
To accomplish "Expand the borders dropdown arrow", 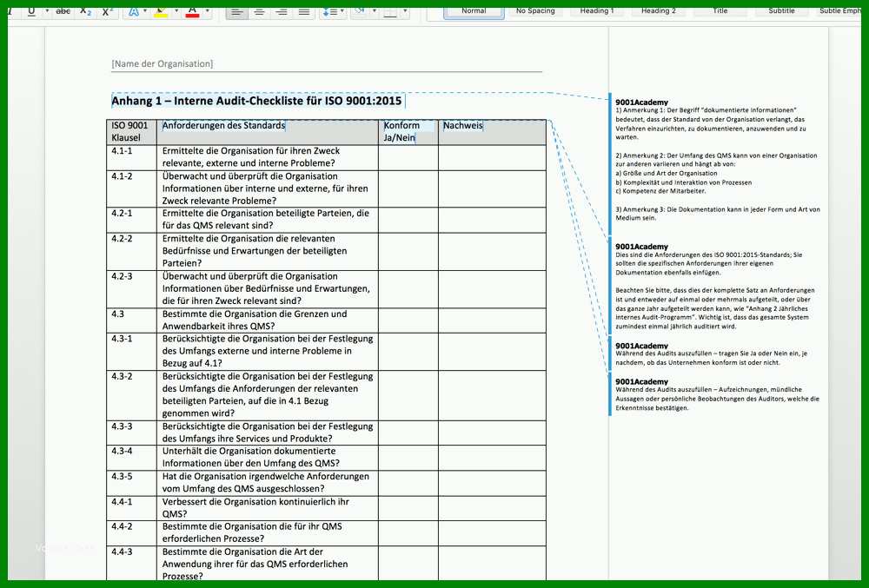I will point(405,10).
